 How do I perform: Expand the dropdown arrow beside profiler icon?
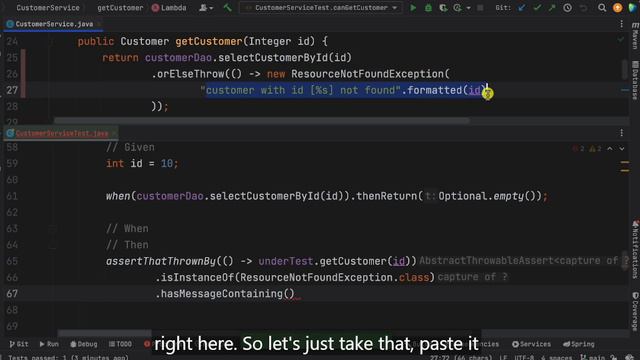click(468, 8)
